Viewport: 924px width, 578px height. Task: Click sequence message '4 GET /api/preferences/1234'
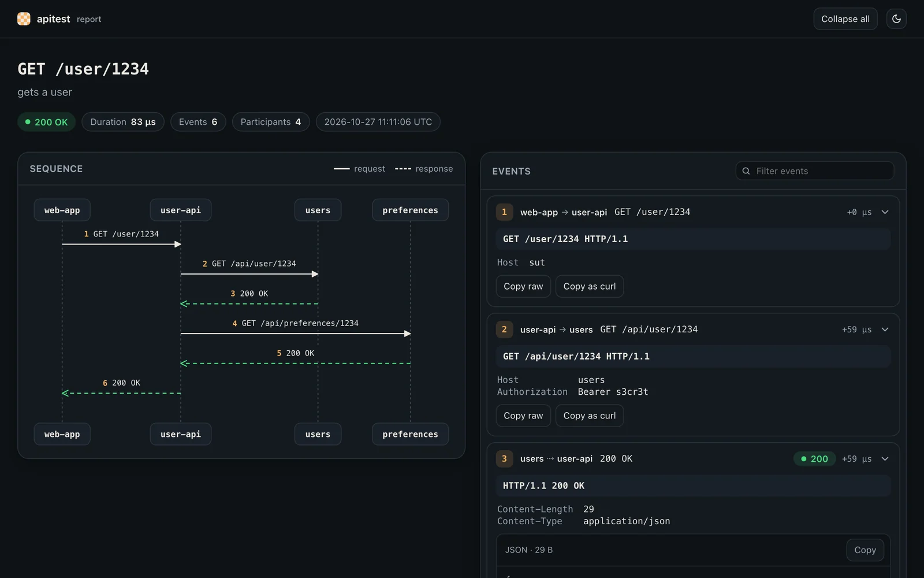click(295, 323)
